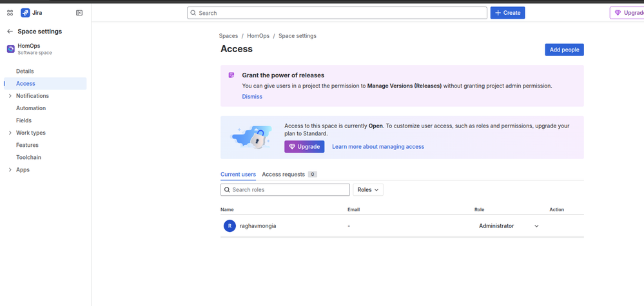Open the Administrator role dropdown chevron
644x306 pixels.
tap(536, 226)
